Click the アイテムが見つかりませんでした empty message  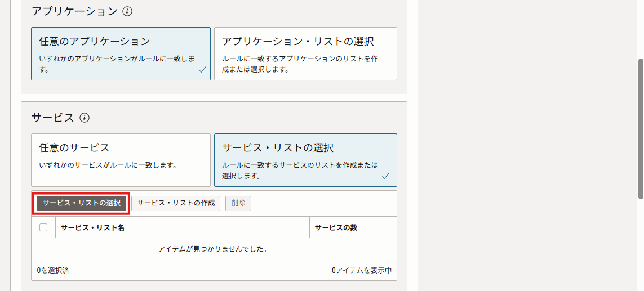212,249
